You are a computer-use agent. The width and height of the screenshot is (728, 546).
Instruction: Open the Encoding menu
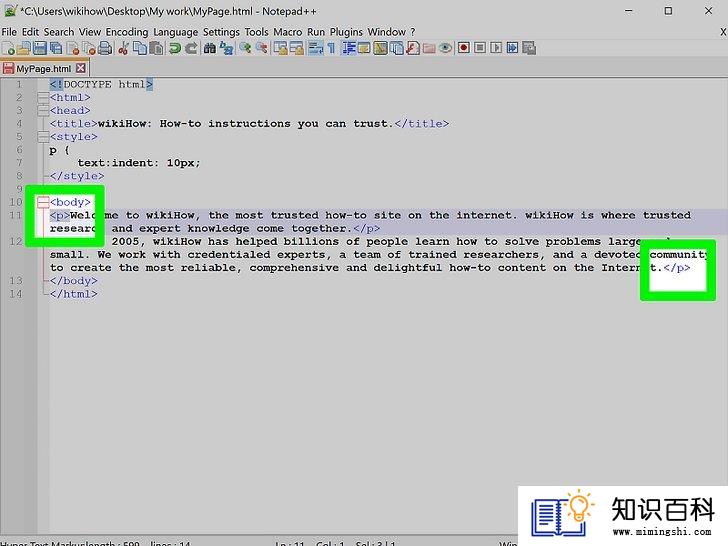click(127, 32)
